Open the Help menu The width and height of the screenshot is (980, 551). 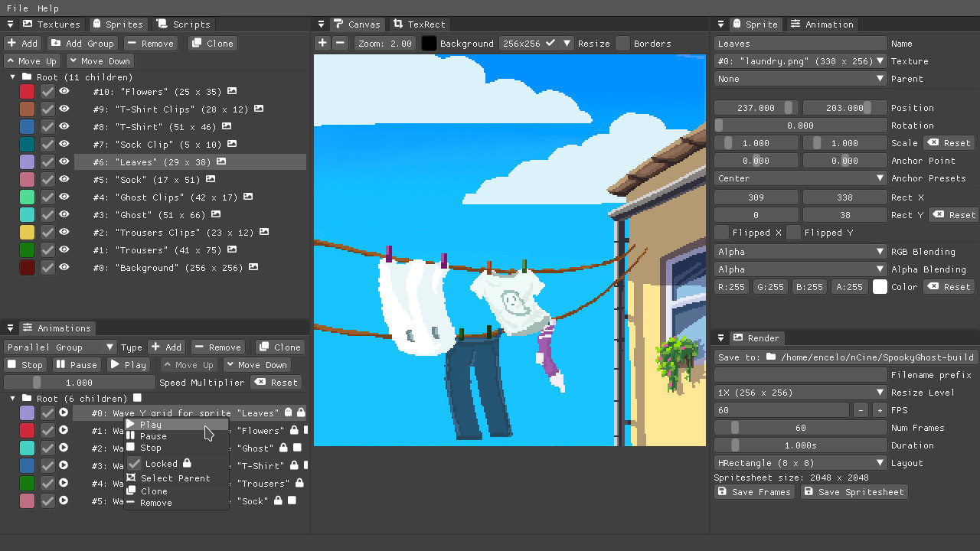pos(48,8)
